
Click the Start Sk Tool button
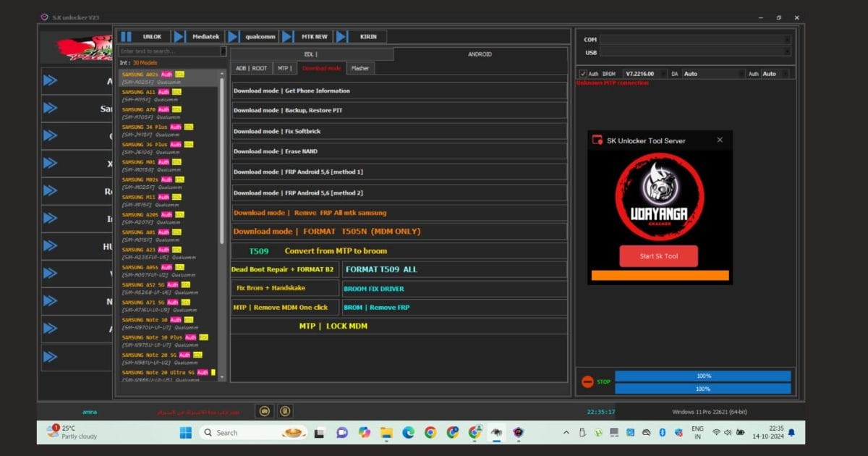[x=659, y=256]
